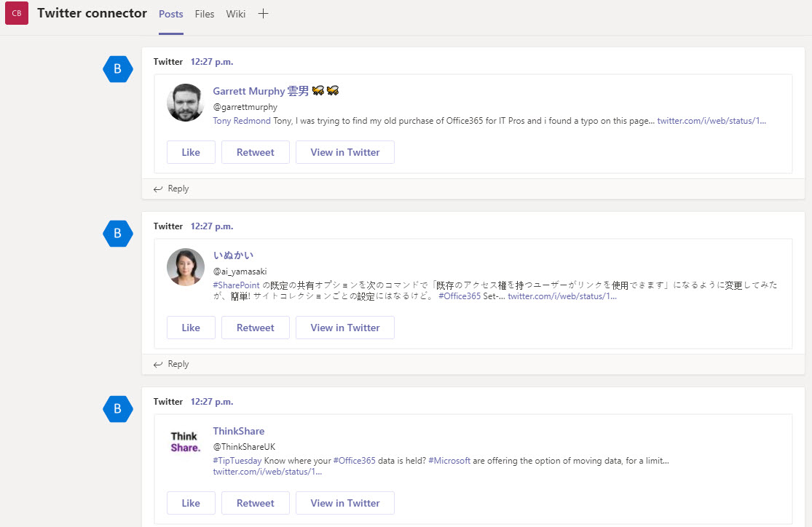This screenshot has height=527, width=812.
Task: Open twitter.com link in Garrett Murphy tweet
Action: tap(712, 121)
